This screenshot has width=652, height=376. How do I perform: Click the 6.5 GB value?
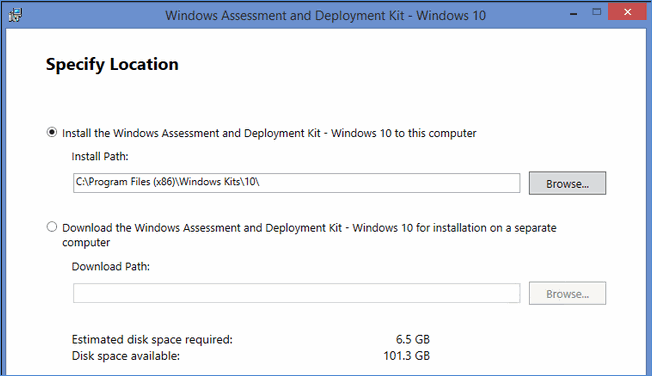[412, 339]
